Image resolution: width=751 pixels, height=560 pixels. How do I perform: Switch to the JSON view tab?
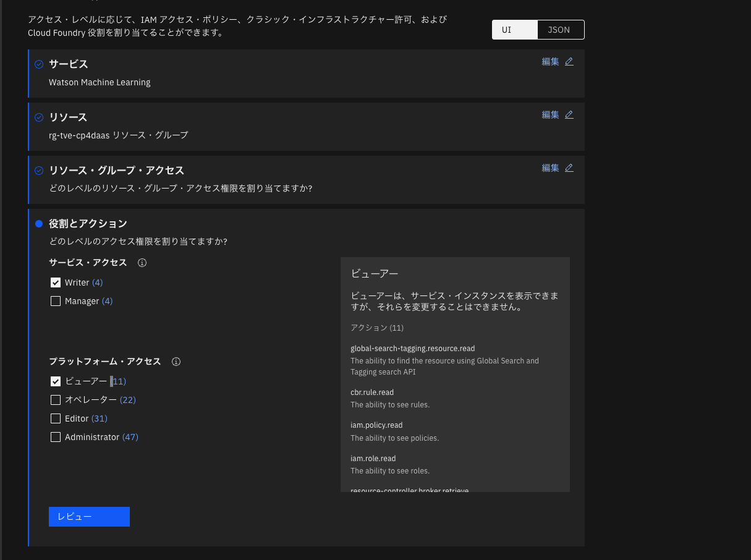coord(559,29)
